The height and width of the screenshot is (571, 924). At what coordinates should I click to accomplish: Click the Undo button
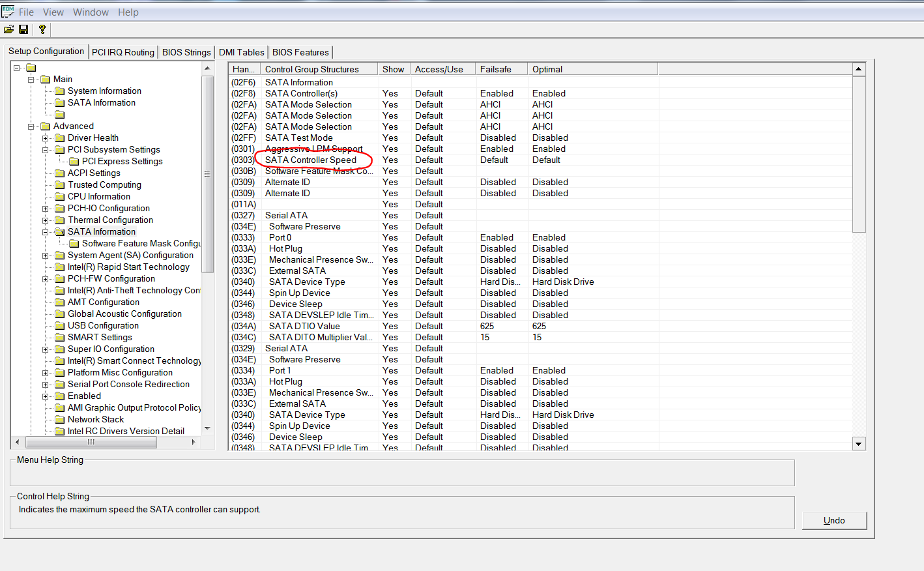click(834, 520)
